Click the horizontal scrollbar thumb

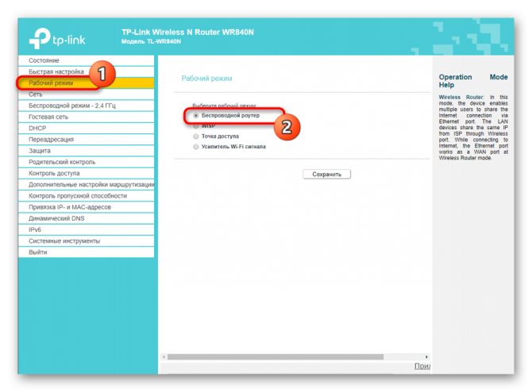[276, 357]
